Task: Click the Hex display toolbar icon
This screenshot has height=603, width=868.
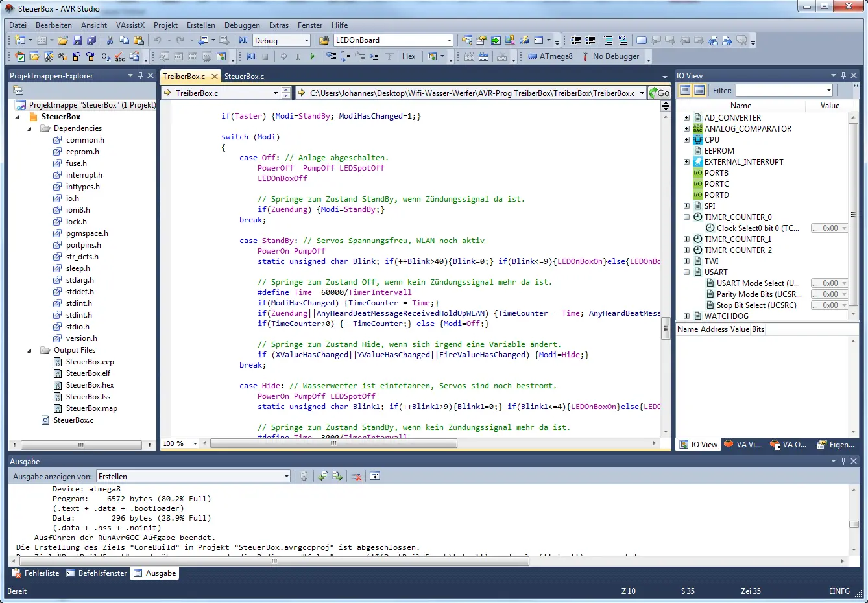Action: pos(409,56)
